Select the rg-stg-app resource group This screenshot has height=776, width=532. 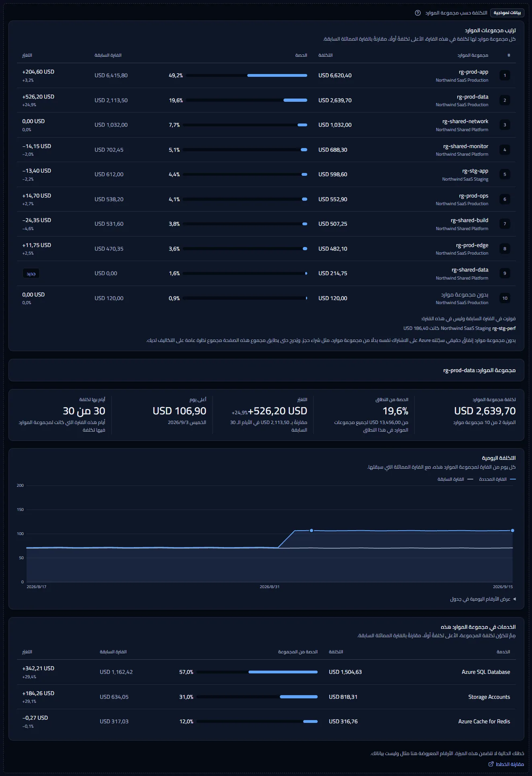pos(266,175)
